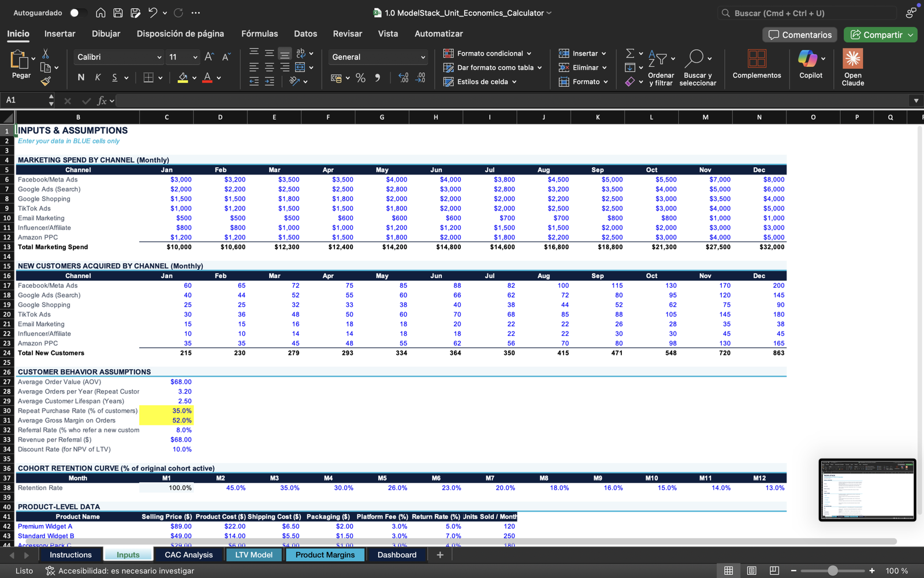Screen dimensions: 924x578
Task: Select Normal view button in status bar
Action: (x=729, y=570)
